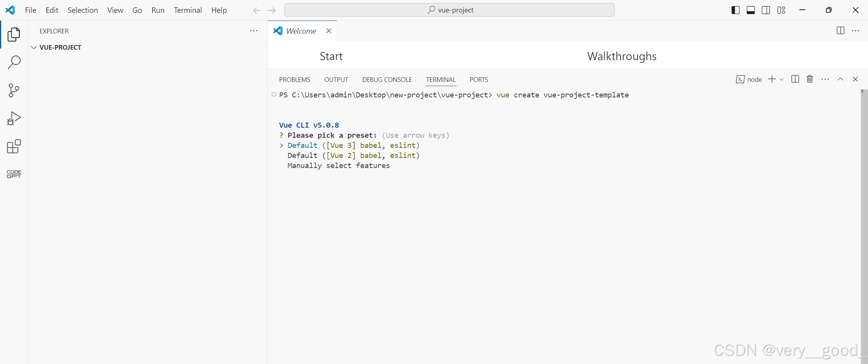Viewport: 868px width, 364px height.
Task: Kill the node terminal with the trash icon
Action: click(810, 79)
